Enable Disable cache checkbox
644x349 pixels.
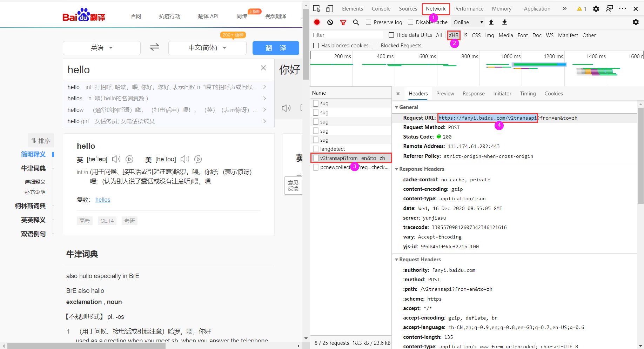click(x=410, y=22)
